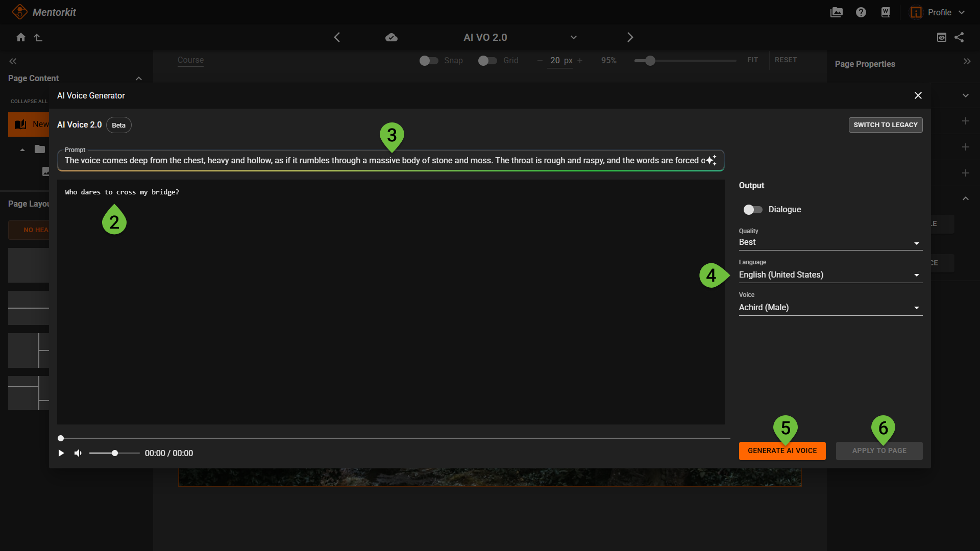Open the Profile menu
Viewport: 980px width, 551px height.
[x=939, y=12]
